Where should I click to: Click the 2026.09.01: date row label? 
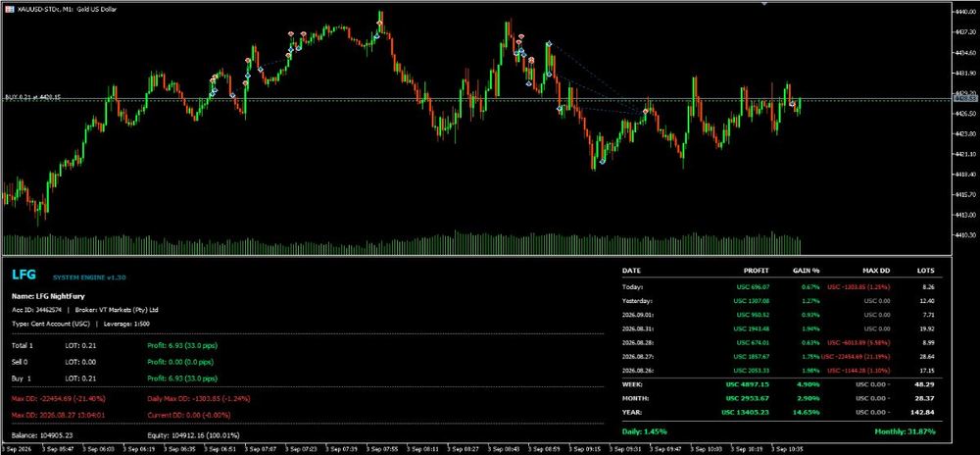pyautogui.click(x=638, y=315)
